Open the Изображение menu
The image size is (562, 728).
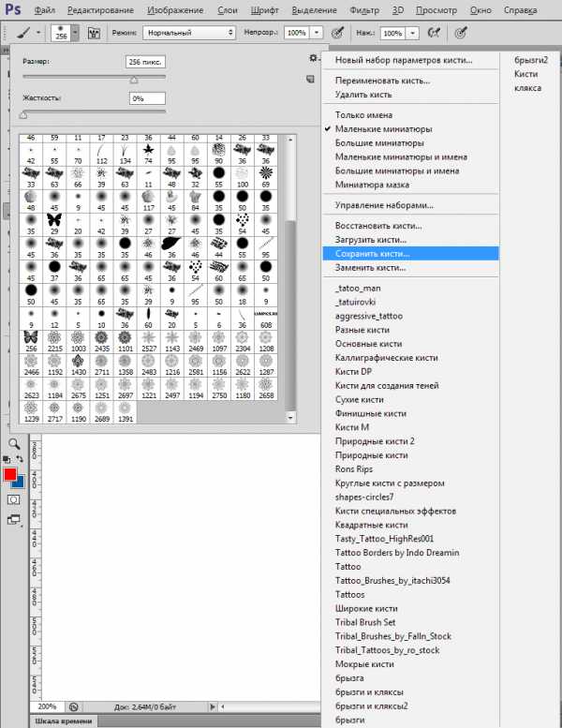(x=175, y=9)
